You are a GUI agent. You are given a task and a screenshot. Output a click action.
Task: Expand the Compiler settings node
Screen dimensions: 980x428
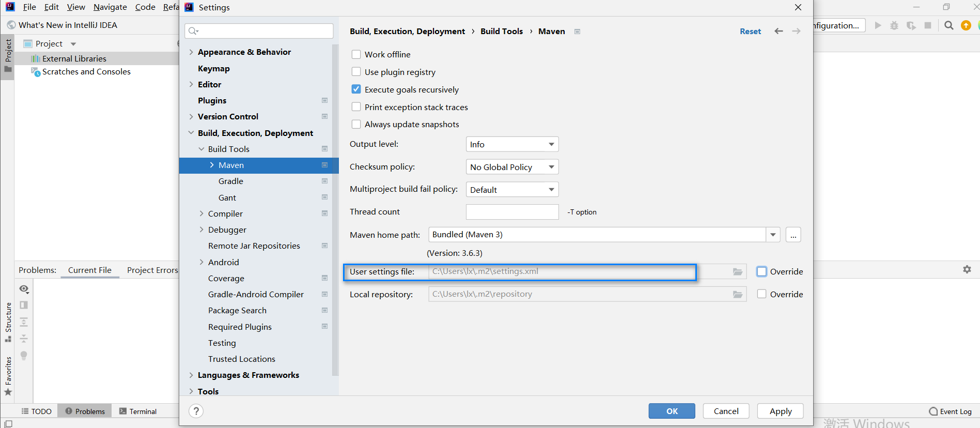(x=201, y=213)
